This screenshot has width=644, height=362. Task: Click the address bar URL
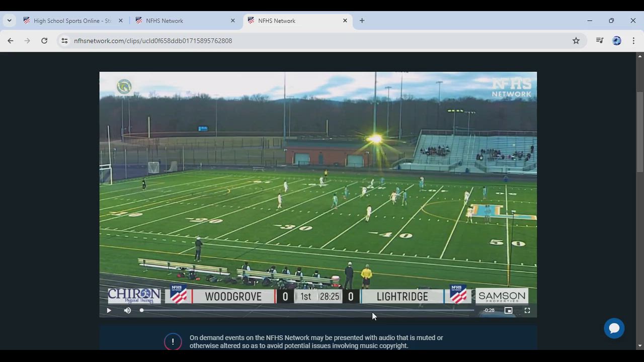pyautogui.click(x=153, y=41)
